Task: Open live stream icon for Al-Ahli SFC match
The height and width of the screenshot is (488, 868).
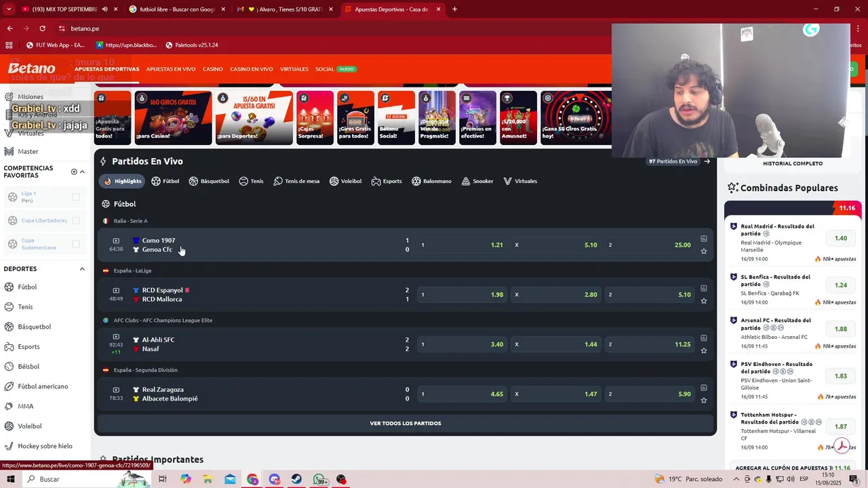Action: 116,337
